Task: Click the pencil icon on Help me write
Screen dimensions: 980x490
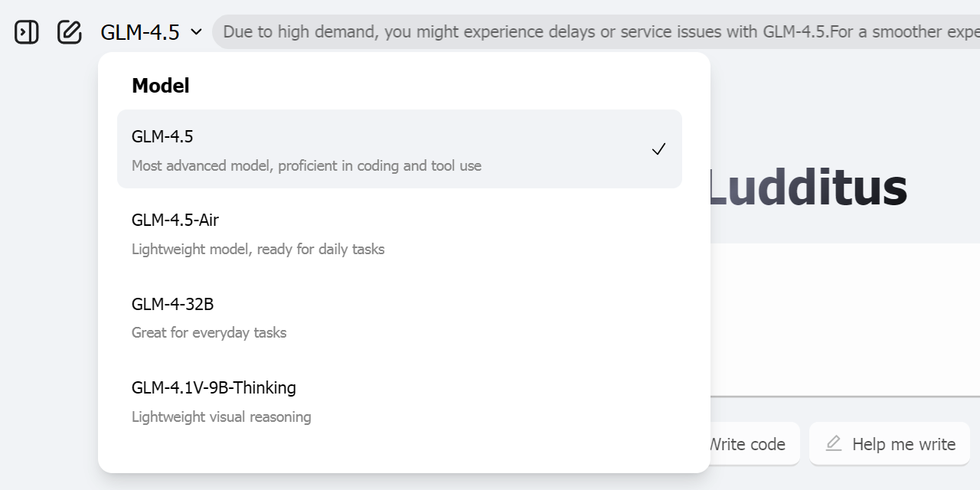Action: click(x=834, y=444)
